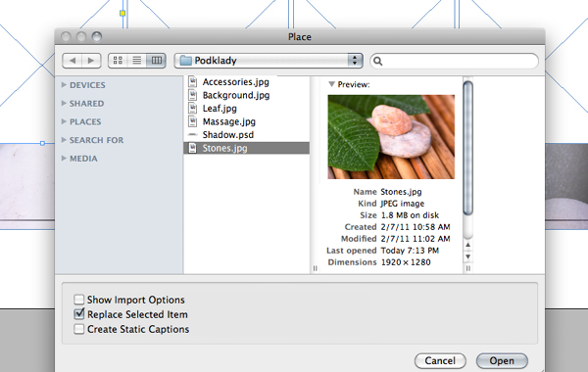The image size is (588, 372).
Task: Click the magnifier icon in search field
Action: tap(378, 61)
